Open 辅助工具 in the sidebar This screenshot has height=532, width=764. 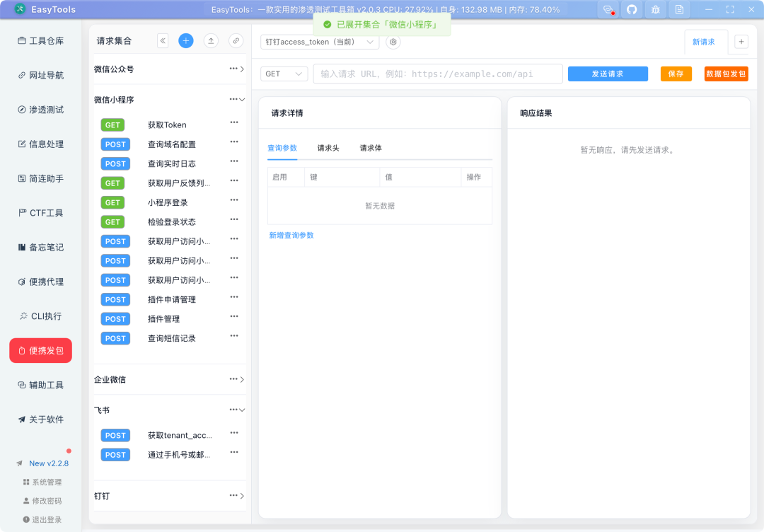point(41,385)
